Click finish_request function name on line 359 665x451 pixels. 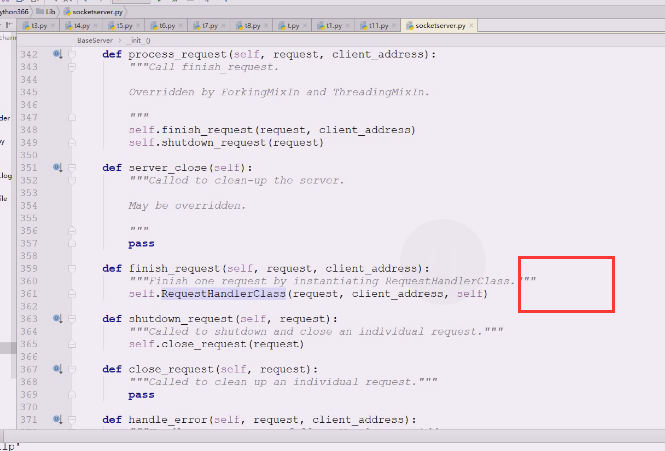tap(174, 269)
